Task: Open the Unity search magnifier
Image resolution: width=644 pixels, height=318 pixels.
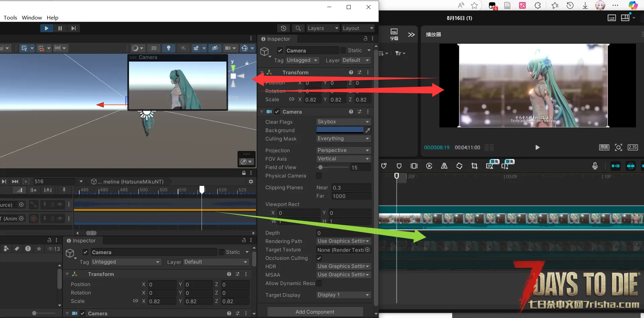Action: coord(298,28)
